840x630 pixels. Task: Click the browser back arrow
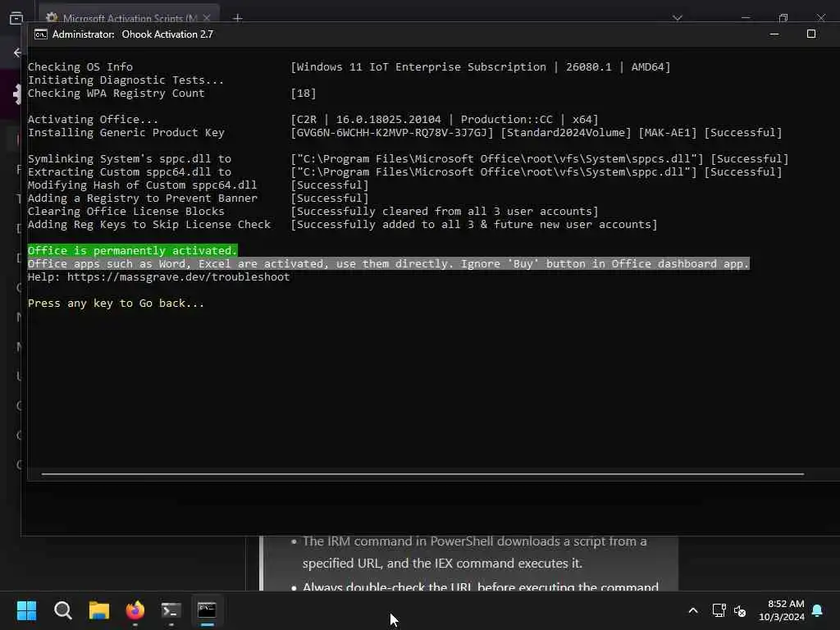click(18, 52)
